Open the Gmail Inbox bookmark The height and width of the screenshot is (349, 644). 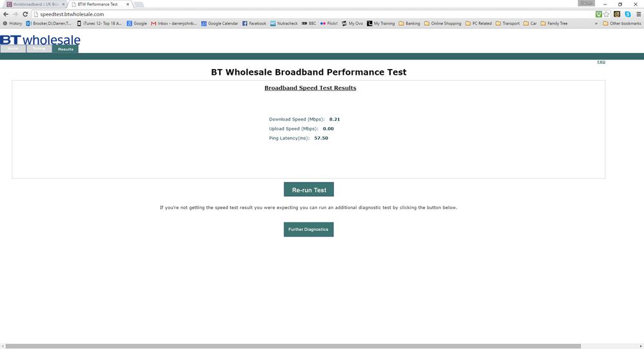coord(174,23)
